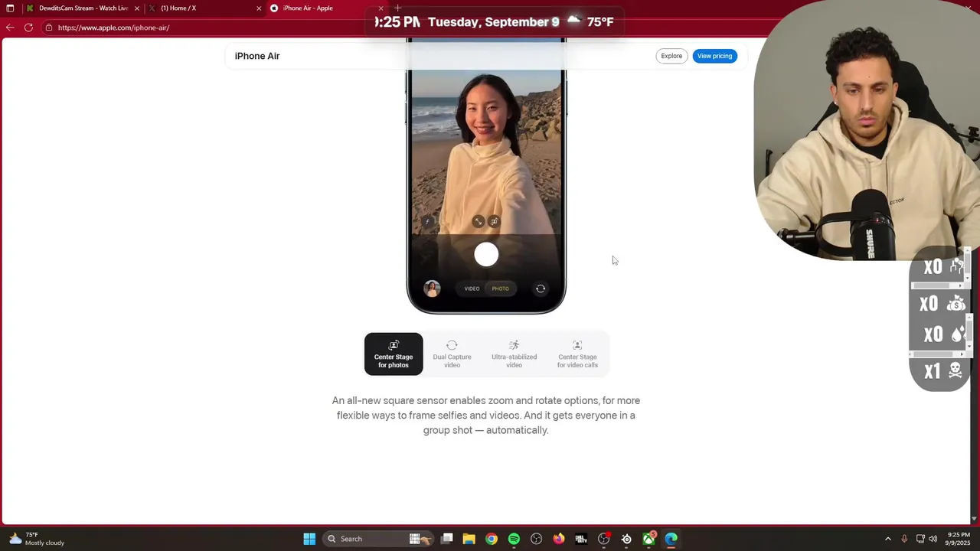The height and width of the screenshot is (551, 980).
Task: Open Task View from taskbar
Action: click(x=447, y=539)
